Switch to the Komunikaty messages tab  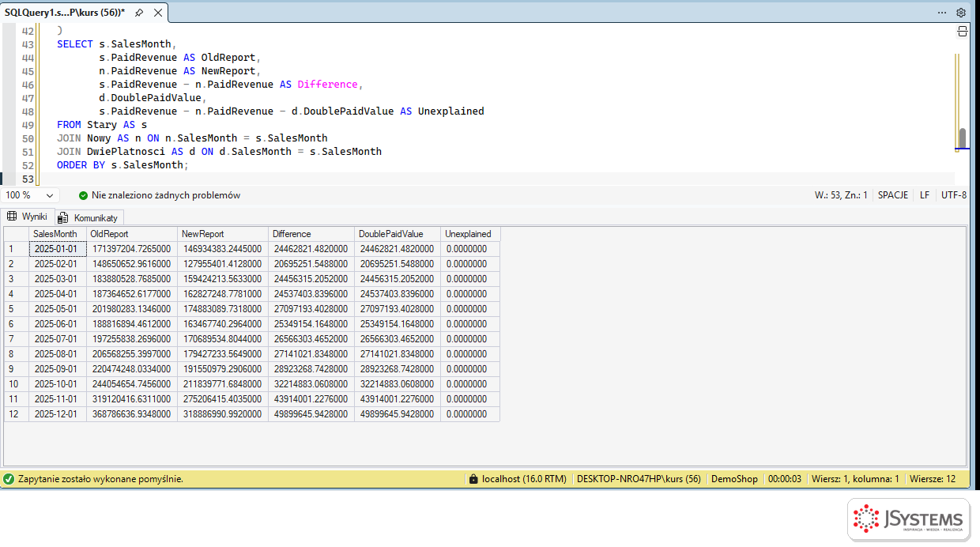coord(88,217)
